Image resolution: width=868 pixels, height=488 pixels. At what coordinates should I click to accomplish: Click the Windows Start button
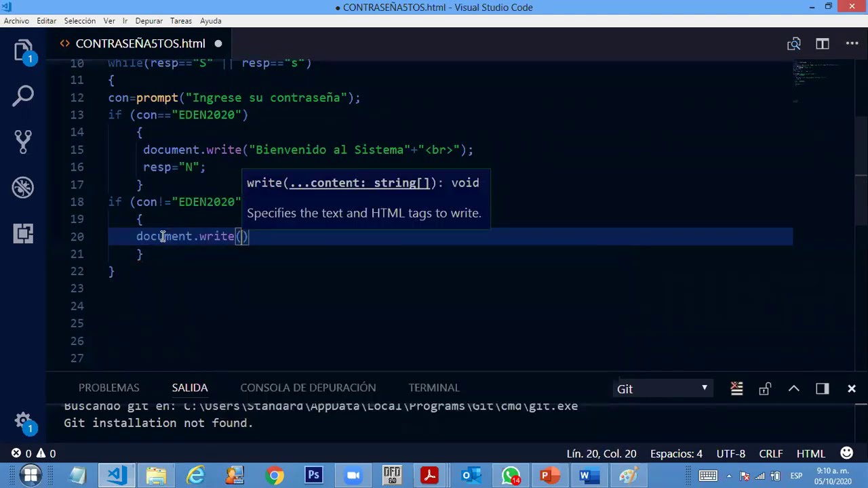click(x=31, y=475)
